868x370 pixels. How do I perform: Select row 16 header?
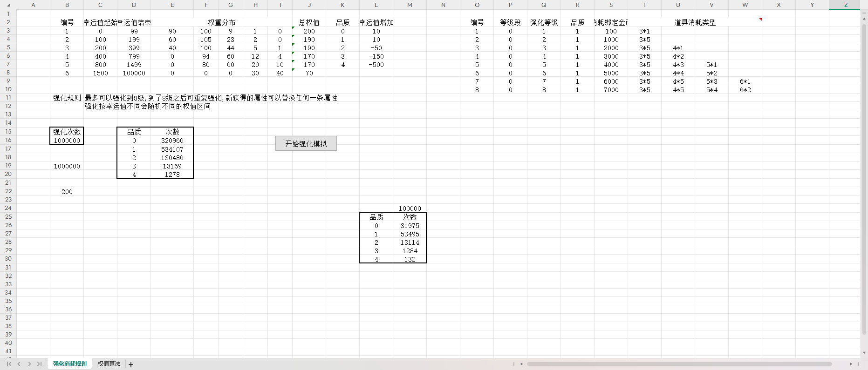(x=8, y=140)
